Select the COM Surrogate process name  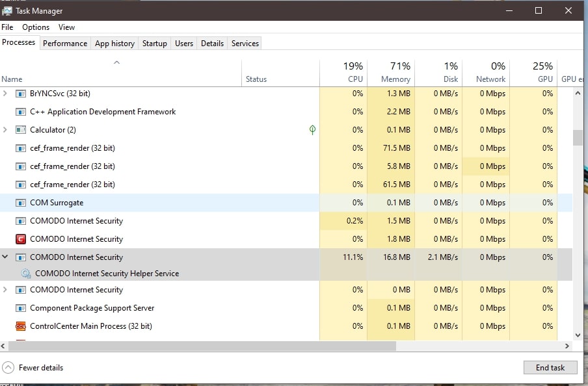pyautogui.click(x=57, y=203)
